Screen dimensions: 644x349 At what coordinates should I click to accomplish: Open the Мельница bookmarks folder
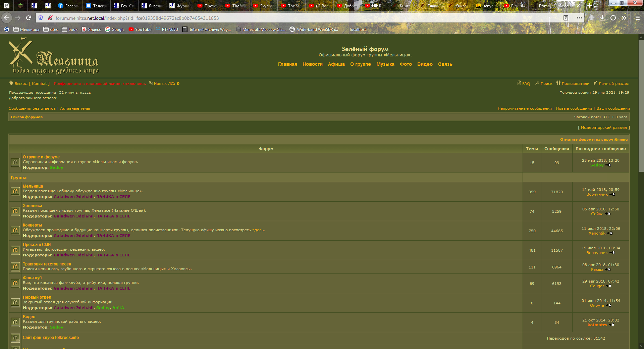pyautogui.click(x=26, y=30)
